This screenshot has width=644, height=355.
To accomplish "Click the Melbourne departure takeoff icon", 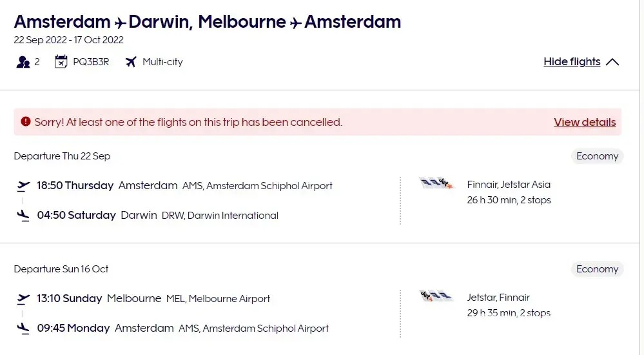I will [24, 299].
